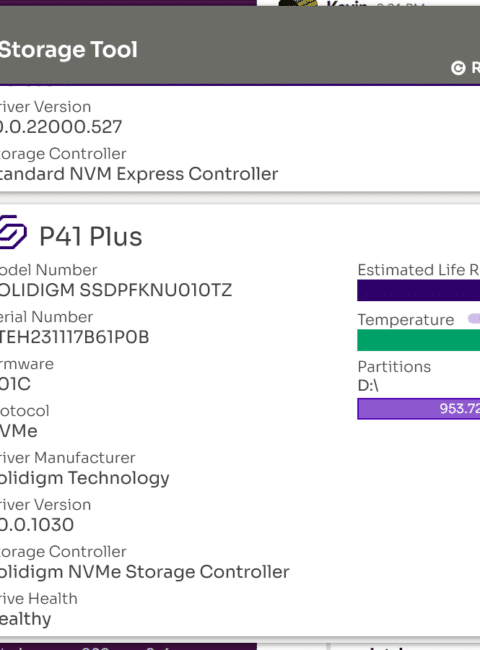Click the D:\ label under Partitions
480x650 pixels.
[x=368, y=386]
